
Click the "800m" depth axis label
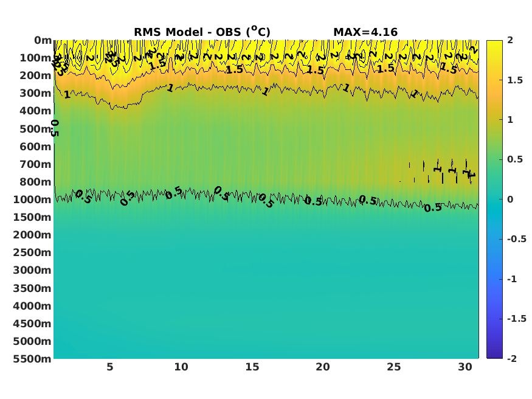click(35, 181)
